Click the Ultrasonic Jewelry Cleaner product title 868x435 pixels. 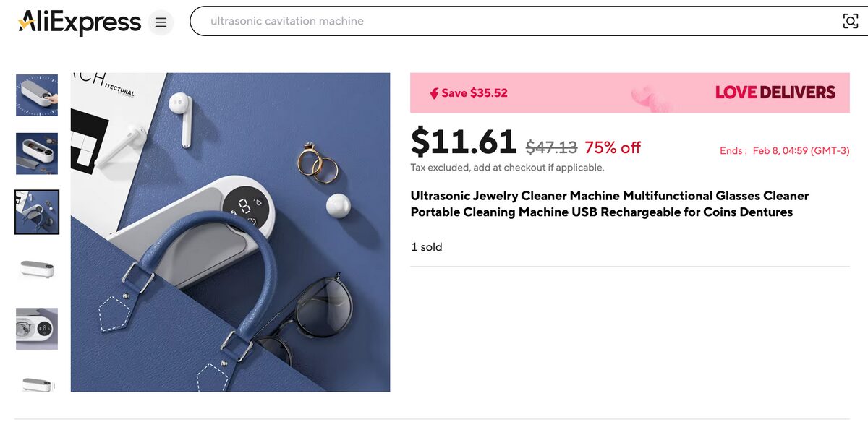click(x=609, y=204)
